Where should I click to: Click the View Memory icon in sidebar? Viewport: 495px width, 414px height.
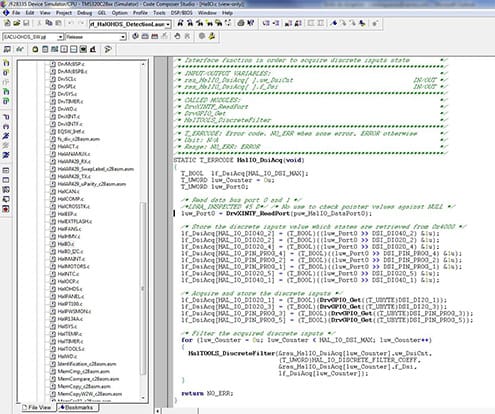[6, 180]
